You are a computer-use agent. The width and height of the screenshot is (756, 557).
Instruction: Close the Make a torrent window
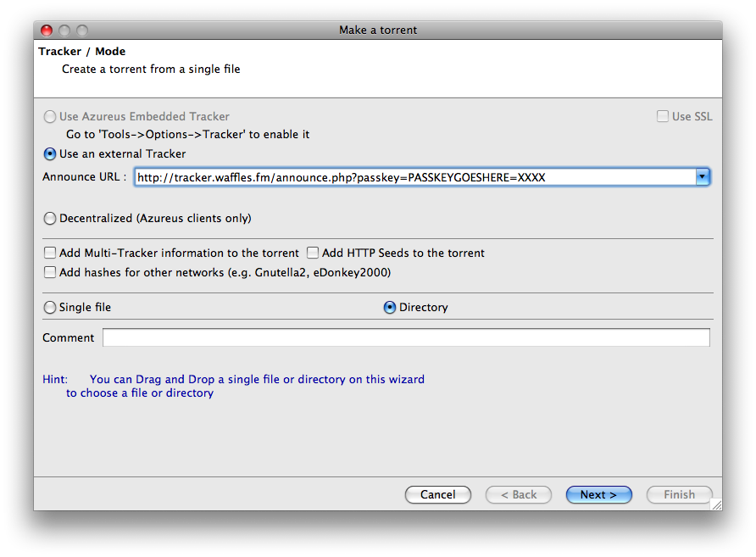[x=47, y=30]
